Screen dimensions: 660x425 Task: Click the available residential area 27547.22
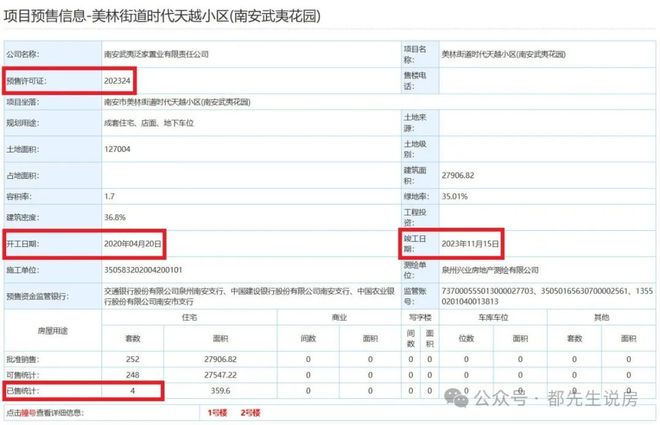(221, 375)
